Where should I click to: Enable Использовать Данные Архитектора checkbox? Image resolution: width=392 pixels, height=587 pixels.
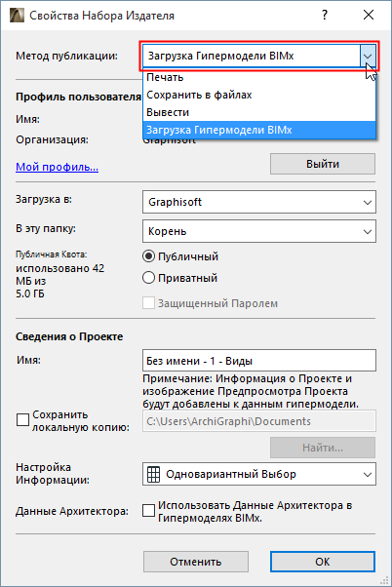(x=148, y=510)
